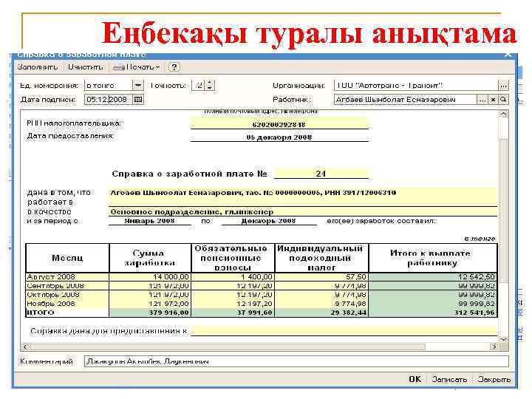The width and height of the screenshot is (532, 399).
Task: Click the date '05 декабря 2008'
Action: coord(279,137)
